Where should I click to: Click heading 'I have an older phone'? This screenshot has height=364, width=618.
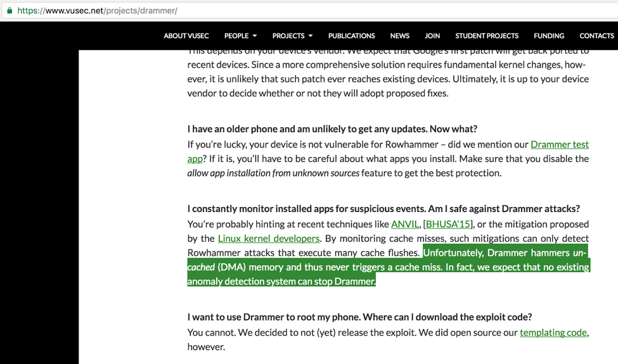click(332, 129)
